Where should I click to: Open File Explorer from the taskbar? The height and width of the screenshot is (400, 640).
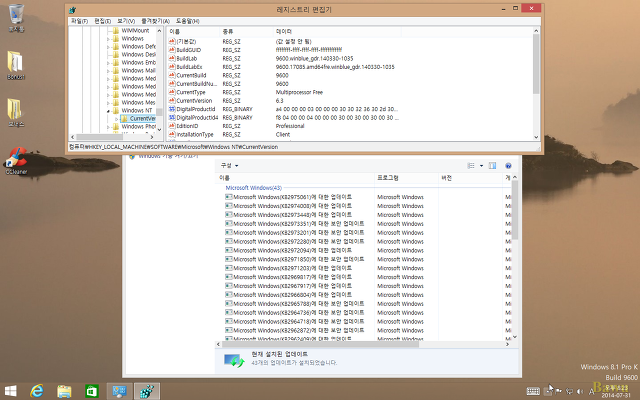pyautogui.click(x=64, y=391)
